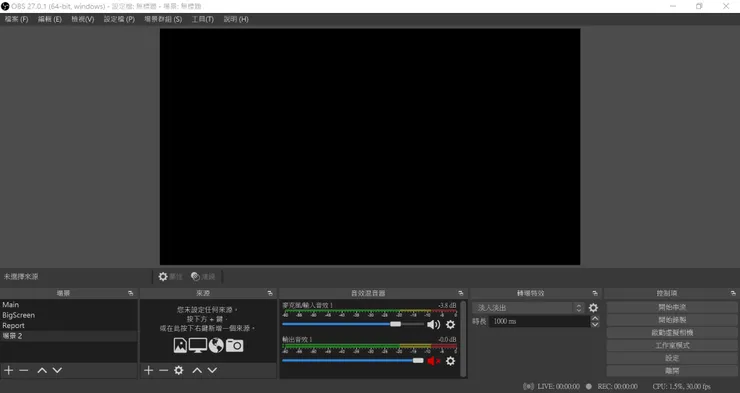Viewport: 740px width, 393px height.
Task: Move the selected scene up
Action: click(42, 370)
